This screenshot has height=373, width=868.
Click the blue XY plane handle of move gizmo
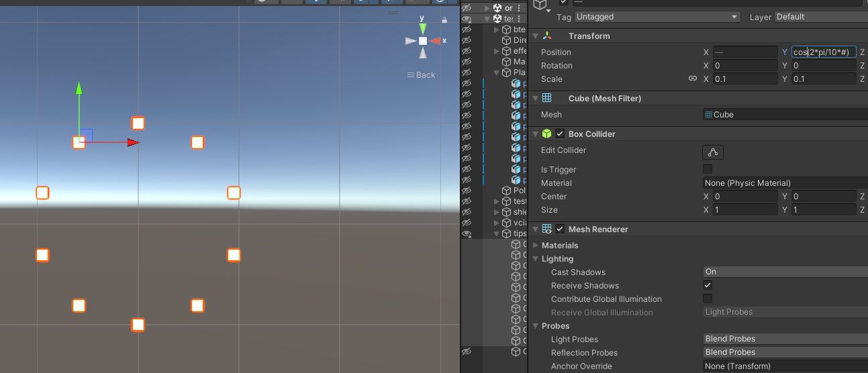(86, 136)
